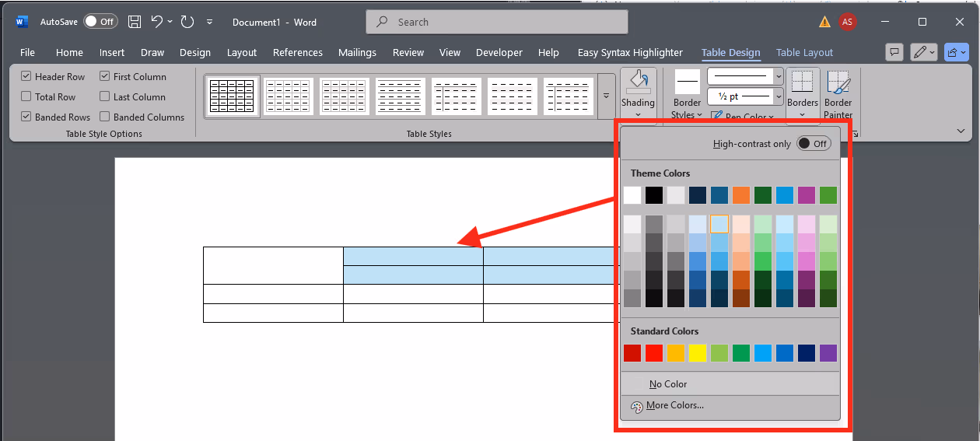Click the Border Painter icon
The width and height of the screenshot is (980, 441).
click(x=838, y=82)
